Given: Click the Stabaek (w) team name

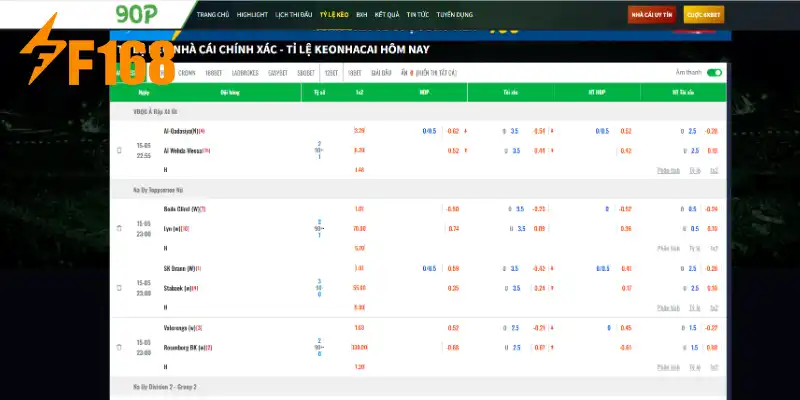Looking at the screenshot, I should point(177,288).
